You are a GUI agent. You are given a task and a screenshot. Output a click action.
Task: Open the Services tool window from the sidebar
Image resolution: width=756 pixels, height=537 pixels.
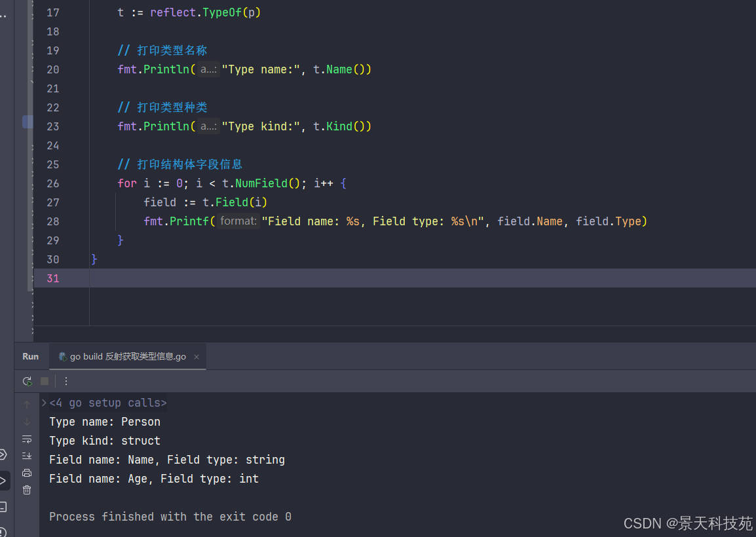pyautogui.click(x=3, y=454)
